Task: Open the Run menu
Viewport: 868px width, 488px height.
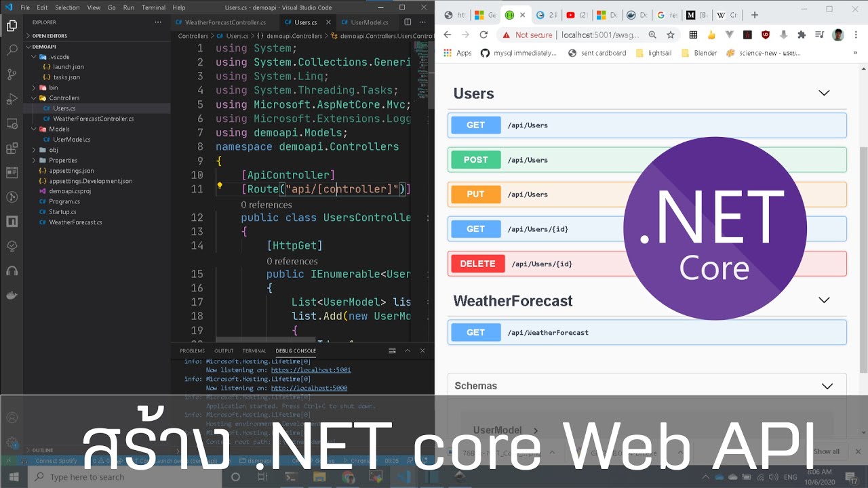Action: (x=128, y=7)
